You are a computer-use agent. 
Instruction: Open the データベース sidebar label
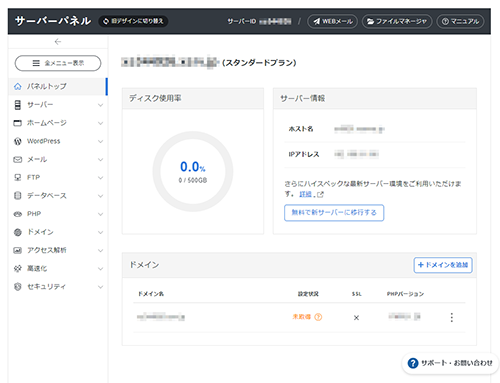tap(47, 196)
